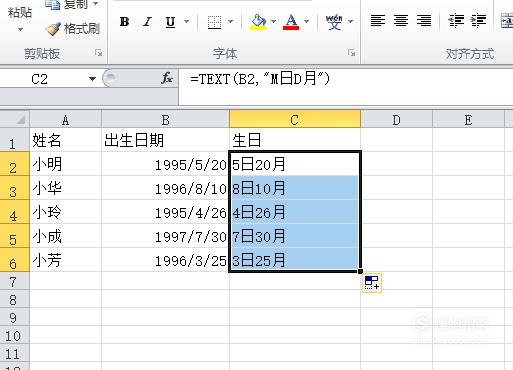
Task: Apply yellow fill color bucket
Action: (x=258, y=22)
